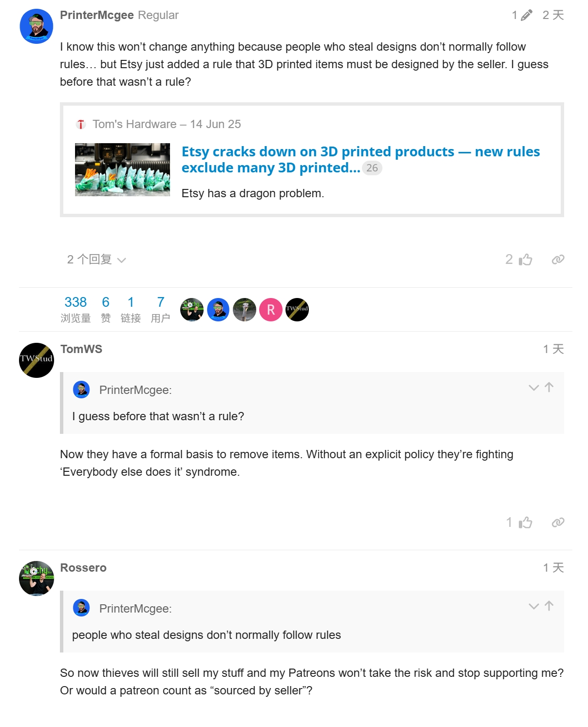Click share link icon on TomWS's reply
588x727 pixels.
point(558,522)
